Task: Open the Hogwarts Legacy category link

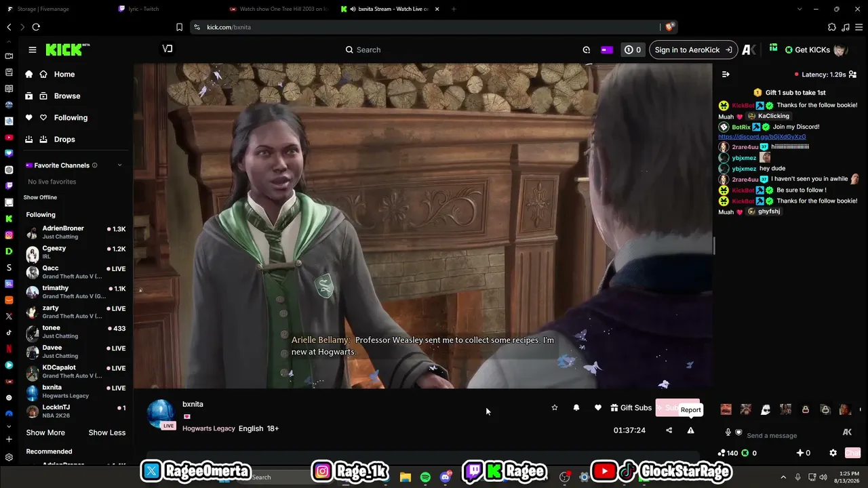Action: (209, 428)
